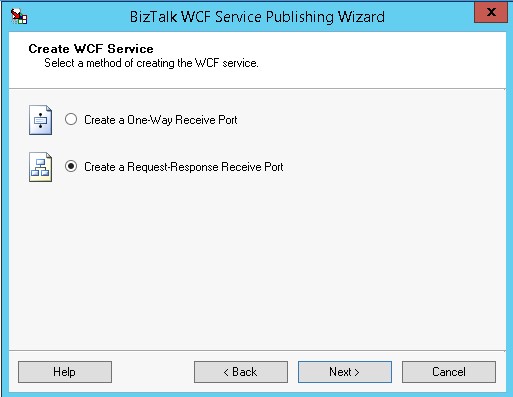Click the empty gray options panel area
The height and width of the screenshot is (397, 513).
coord(257,267)
